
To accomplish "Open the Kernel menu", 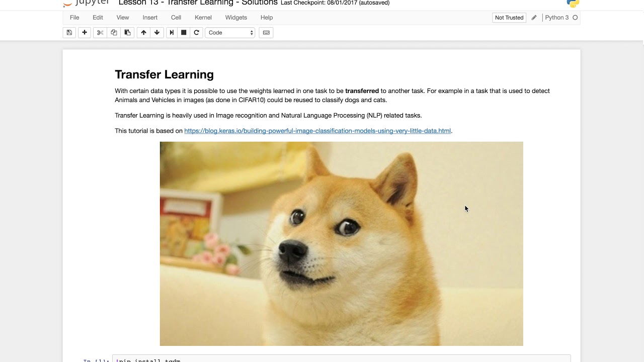I will click(203, 18).
